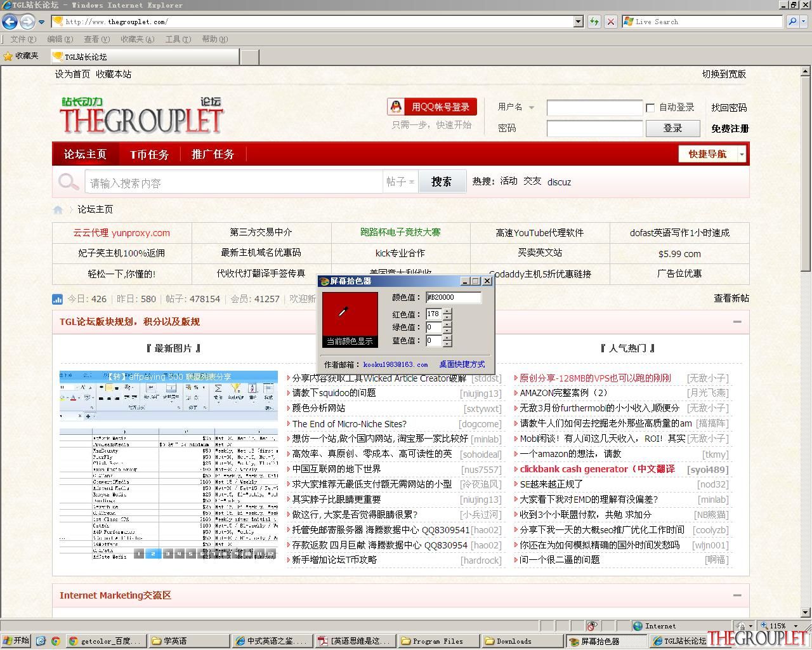This screenshot has width=812, height=650.
Task: Open the 文件 menu
Action: tap(23, 39)
